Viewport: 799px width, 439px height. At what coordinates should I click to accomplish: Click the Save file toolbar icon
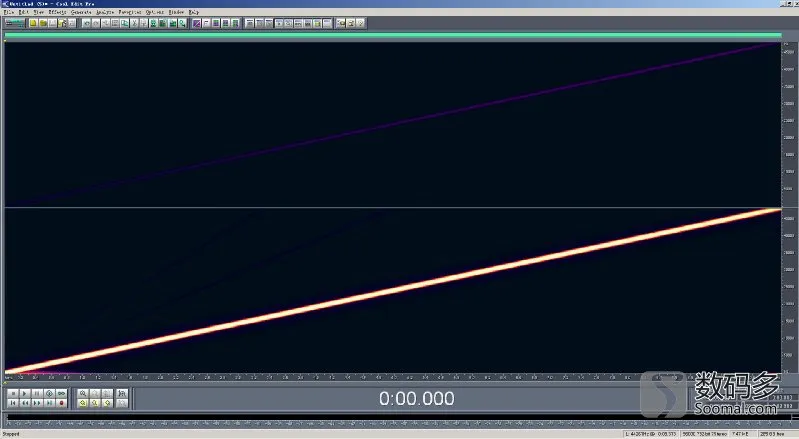pos(52,23)
